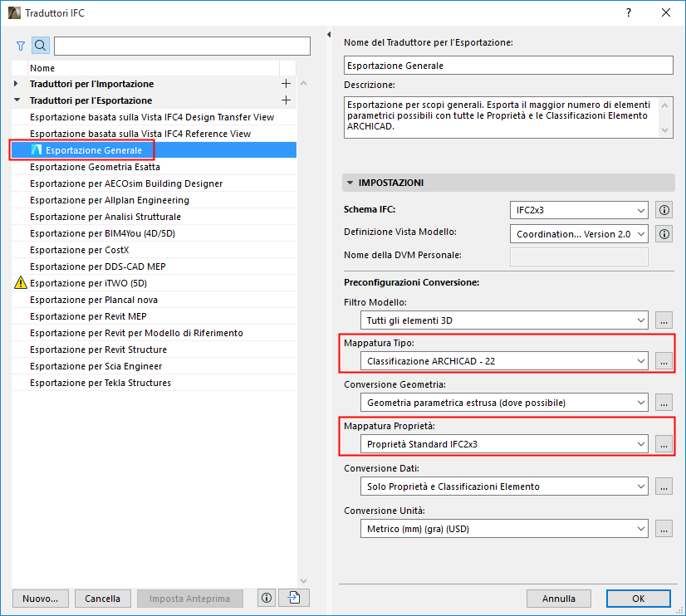
Task: Click the Annulla button
Action: [559, 599]
